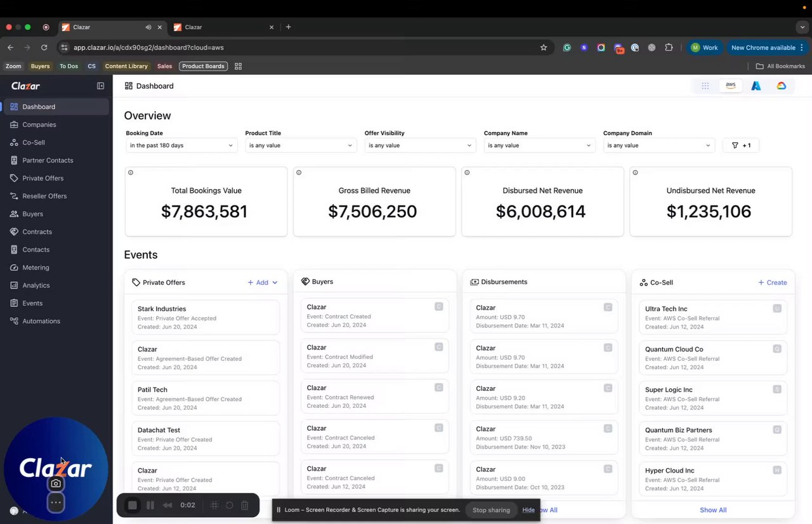Select the AWS cloud icon
This screenshot has width=812, height=524.
pos(731,86)
